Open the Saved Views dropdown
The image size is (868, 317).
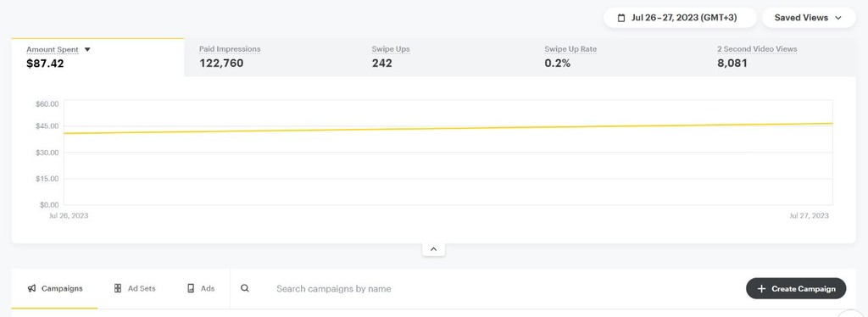click(x=809, y=18)
